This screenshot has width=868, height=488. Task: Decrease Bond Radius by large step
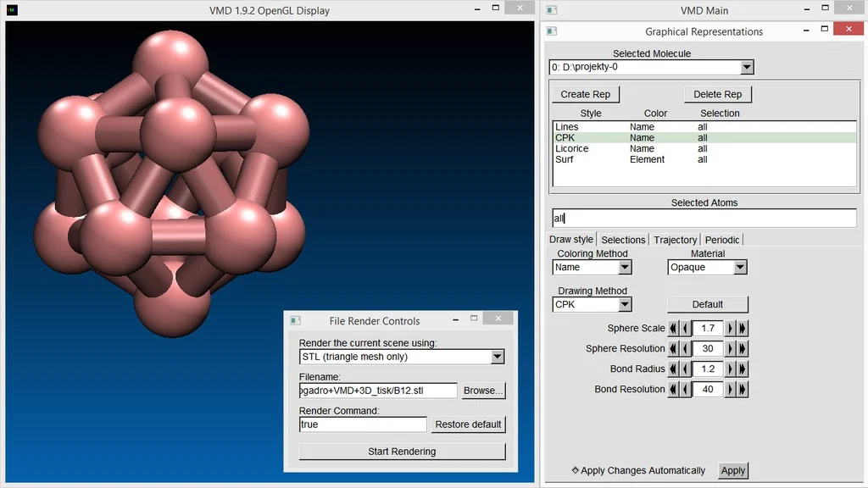[673, 369]
